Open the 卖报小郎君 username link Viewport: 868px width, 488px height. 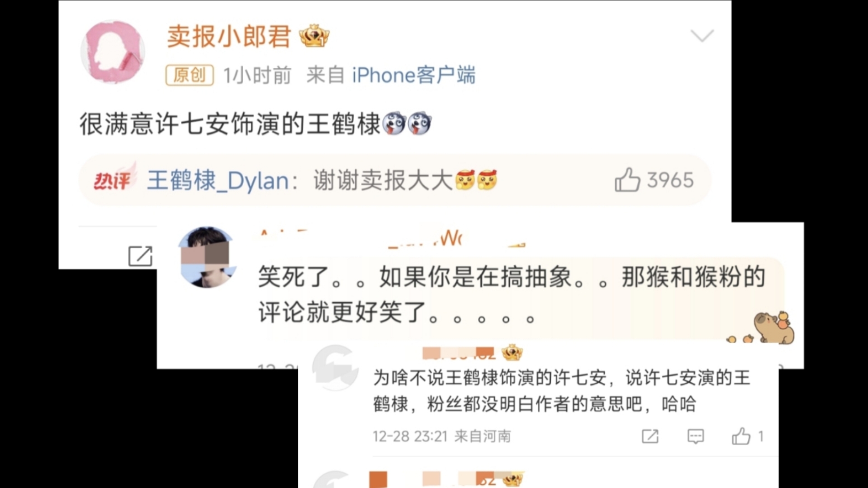229,36
